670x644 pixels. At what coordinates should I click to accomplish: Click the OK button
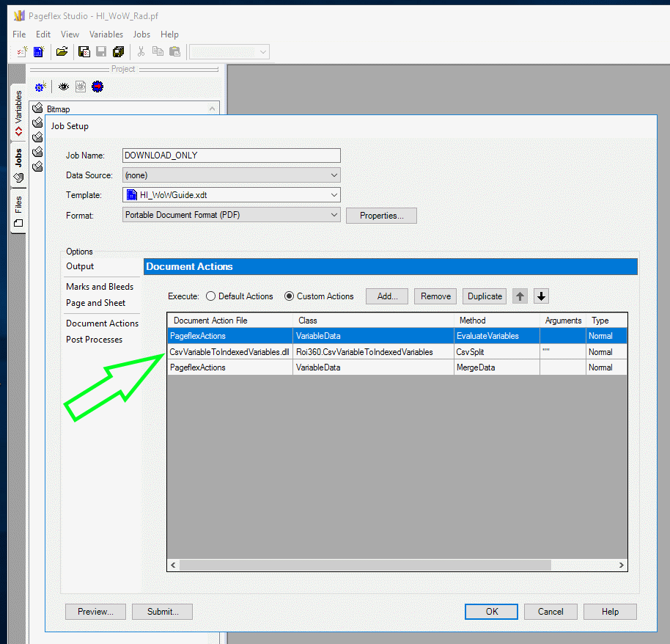click(x=491, y=612)
